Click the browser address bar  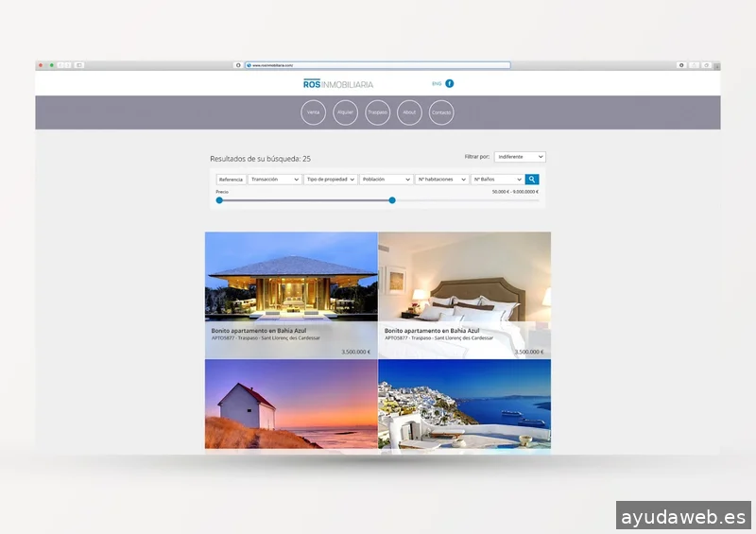378,65
